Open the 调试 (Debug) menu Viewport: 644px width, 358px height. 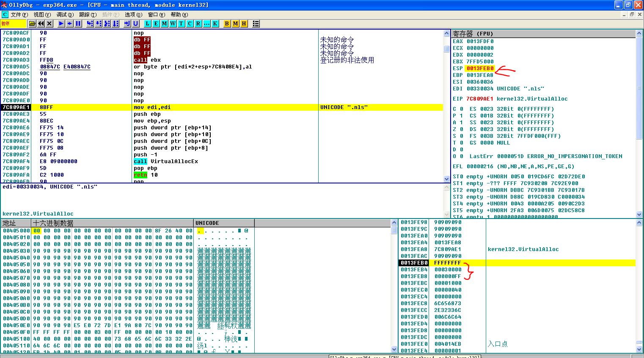(x=65, y=14)
